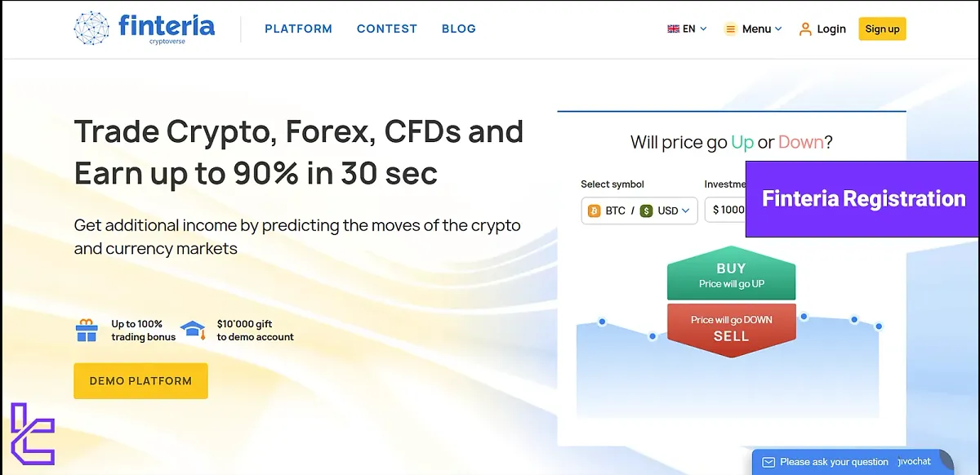This screenshot has width=980, height=475.
Task: Open the BLOG page
Action: (x=458, y=29)
